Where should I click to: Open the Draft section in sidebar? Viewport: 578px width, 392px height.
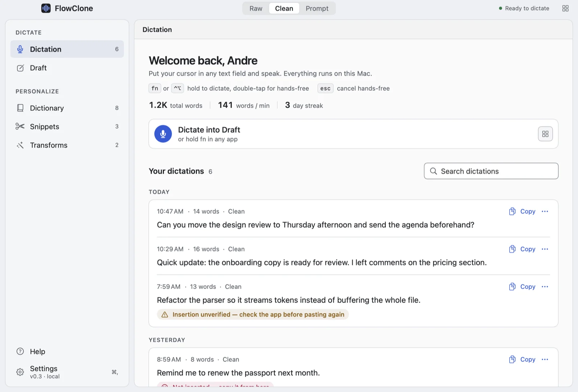(x=67, y=68)
